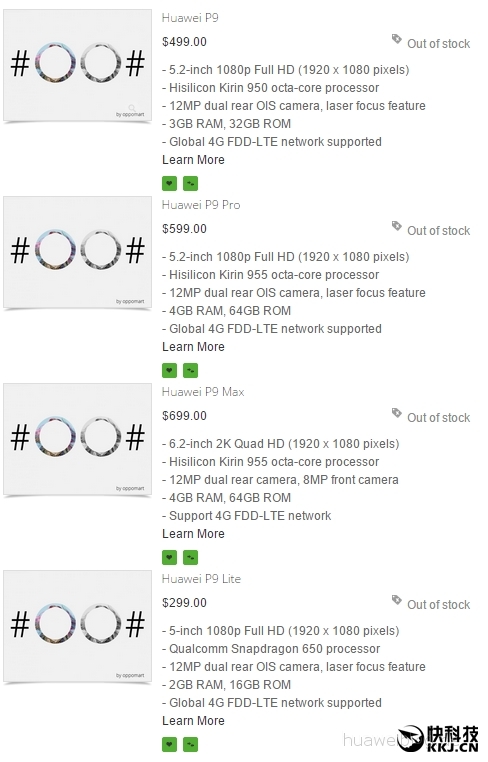Open Huawei P9 Lite product thumbnail image

(77, 626)
